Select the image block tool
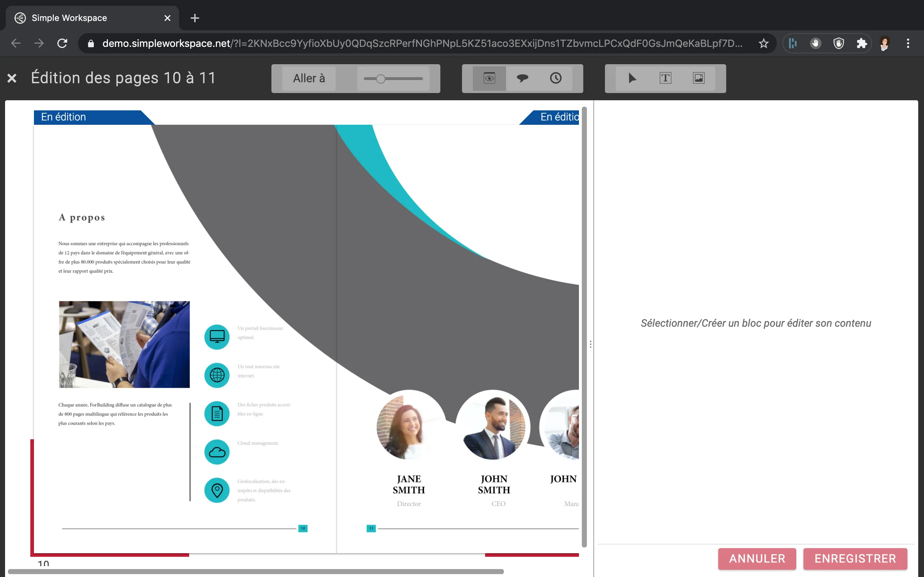The height and width of the screenshot is (577, 924). (698, 78)
